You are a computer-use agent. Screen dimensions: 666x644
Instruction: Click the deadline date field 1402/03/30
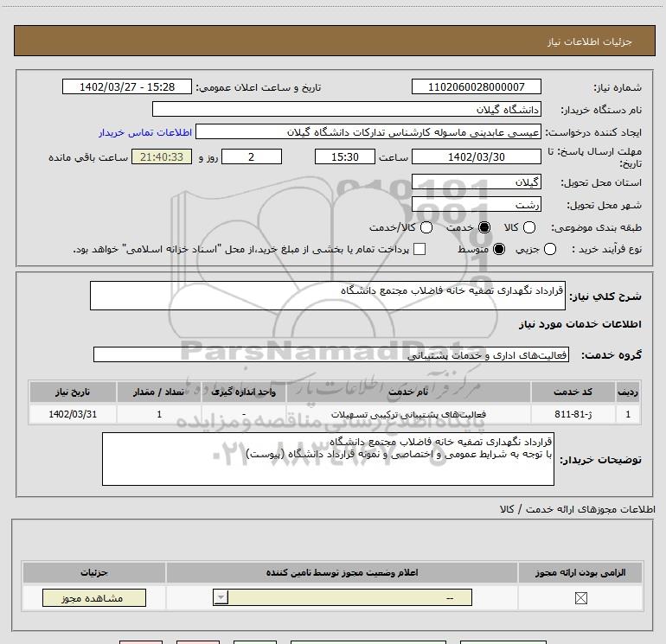click(476, 156)
